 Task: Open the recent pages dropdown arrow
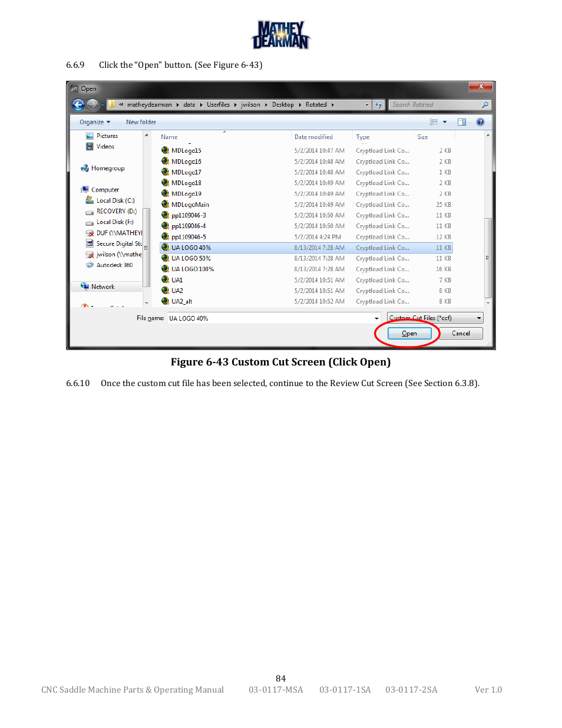click(103, 105)
